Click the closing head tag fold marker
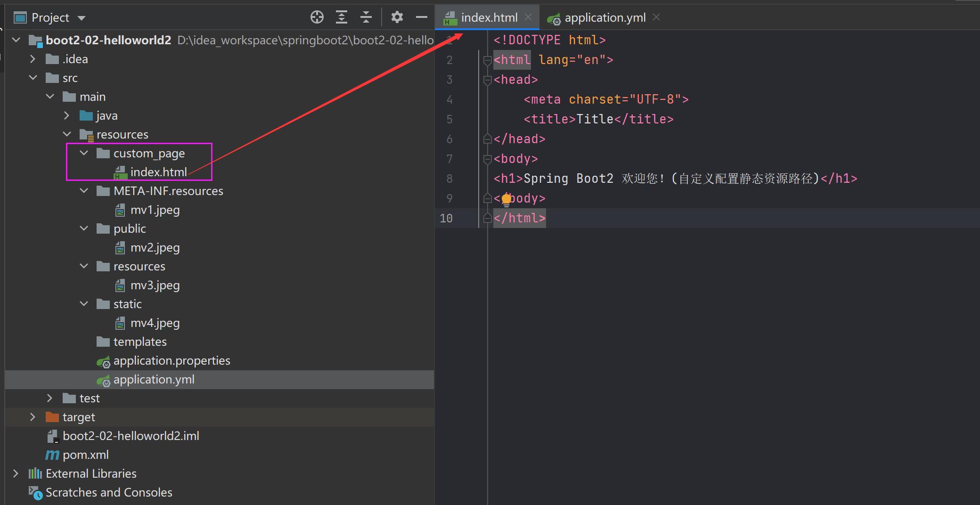 488,139
